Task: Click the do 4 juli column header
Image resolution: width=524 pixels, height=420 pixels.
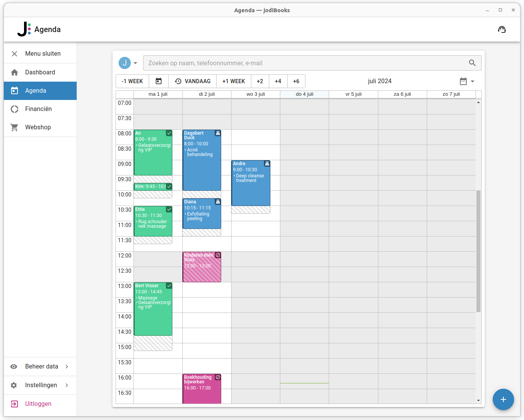Action: pyautogui.click(x=304, y=94)
